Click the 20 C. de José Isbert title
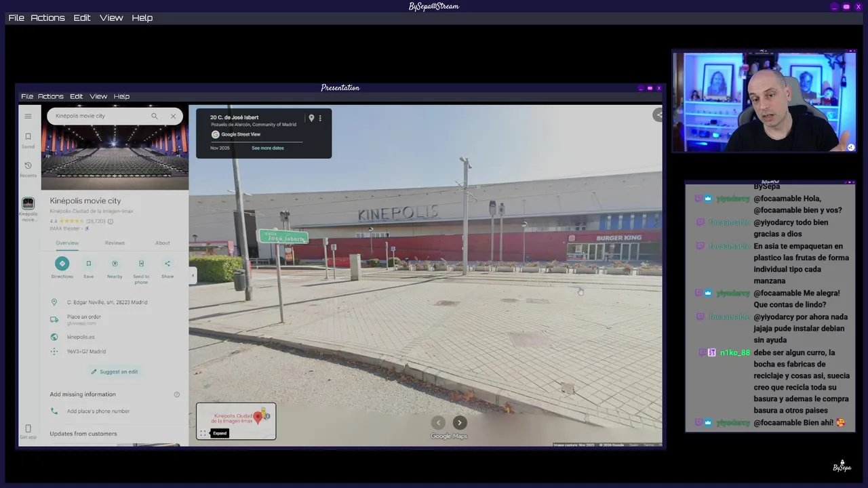The height and width of the screenshot is (488, 868). pyautogui.click(x=234, y=117)
